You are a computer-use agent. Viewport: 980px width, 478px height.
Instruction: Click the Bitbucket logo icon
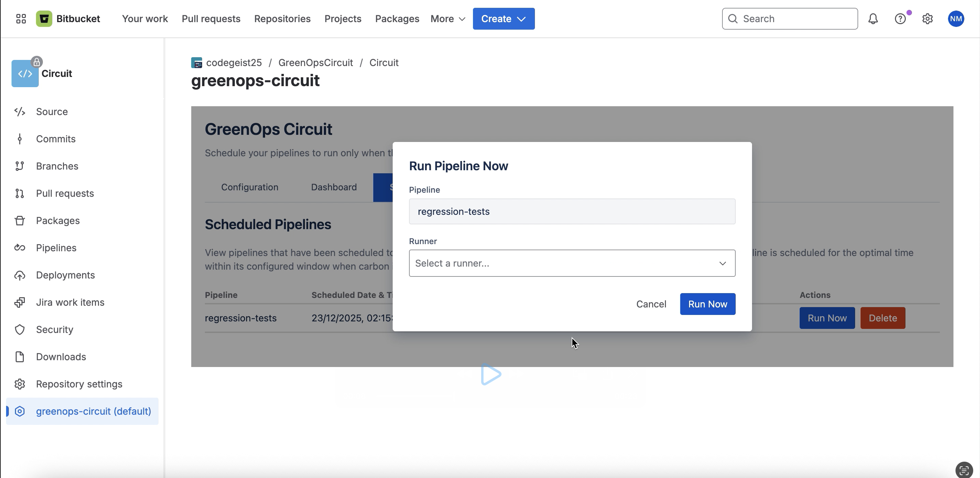(x=44, y=19)
